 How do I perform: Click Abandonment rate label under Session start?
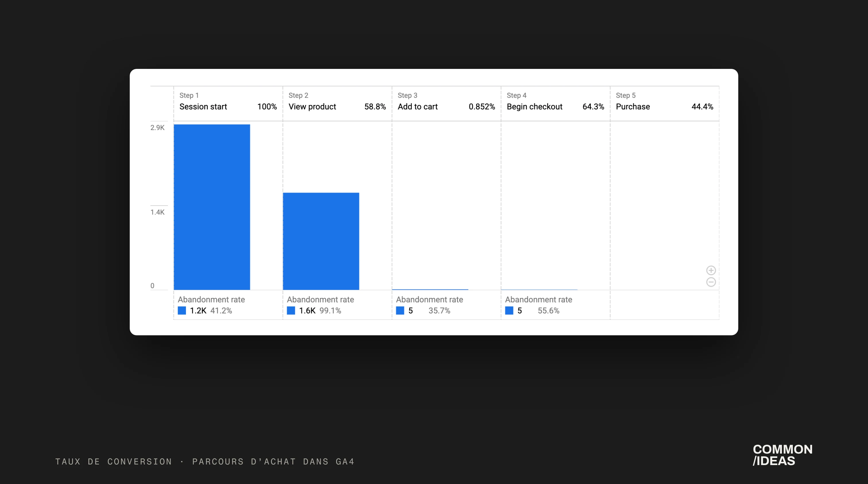pos(211,300)
